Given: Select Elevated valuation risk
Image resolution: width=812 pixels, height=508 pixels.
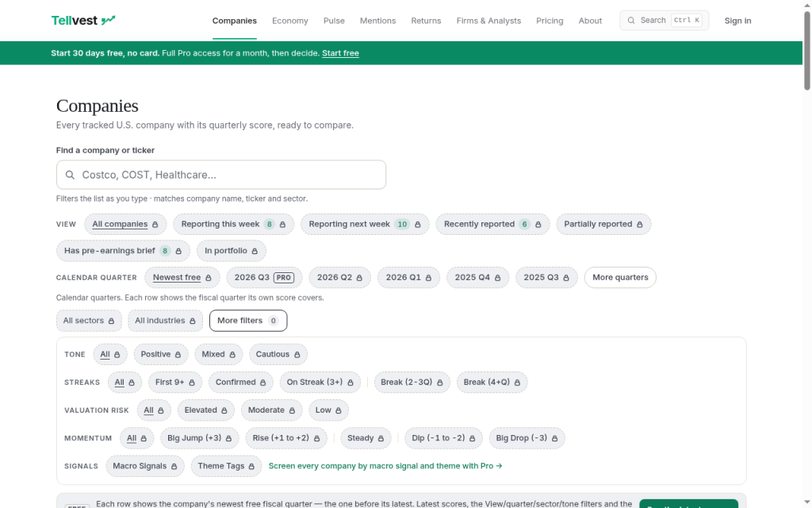Looking at the screenshot, I should click(205, 410).
